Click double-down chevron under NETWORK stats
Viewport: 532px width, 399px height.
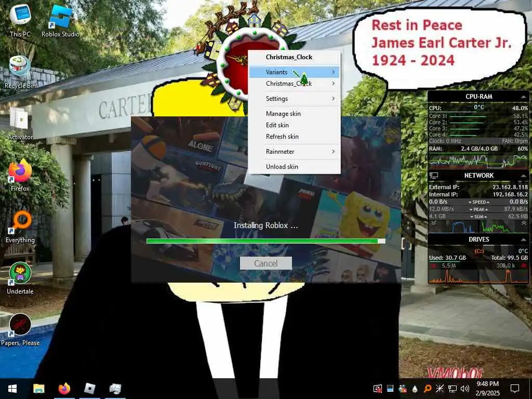click(433, 223)
